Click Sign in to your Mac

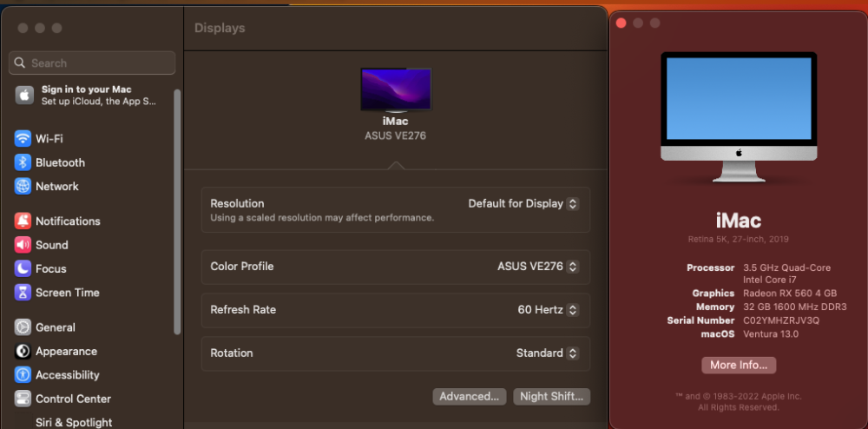(86, 89)
